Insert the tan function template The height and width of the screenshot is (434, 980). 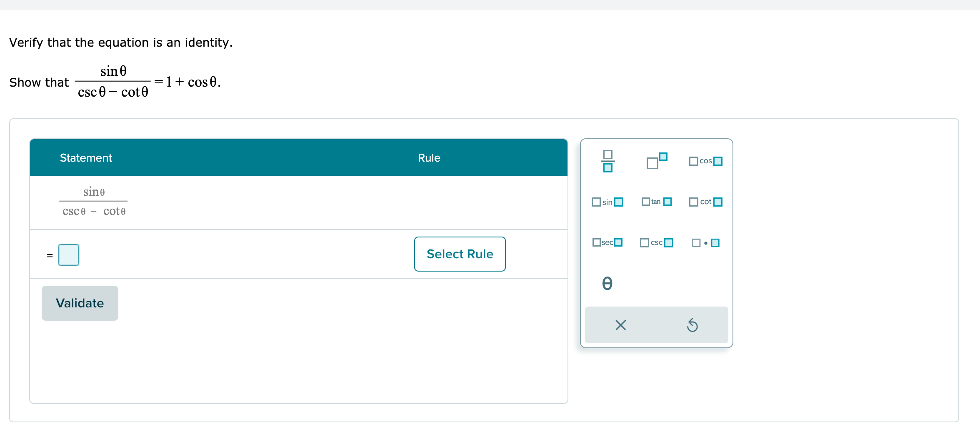[x=657, y=202]
